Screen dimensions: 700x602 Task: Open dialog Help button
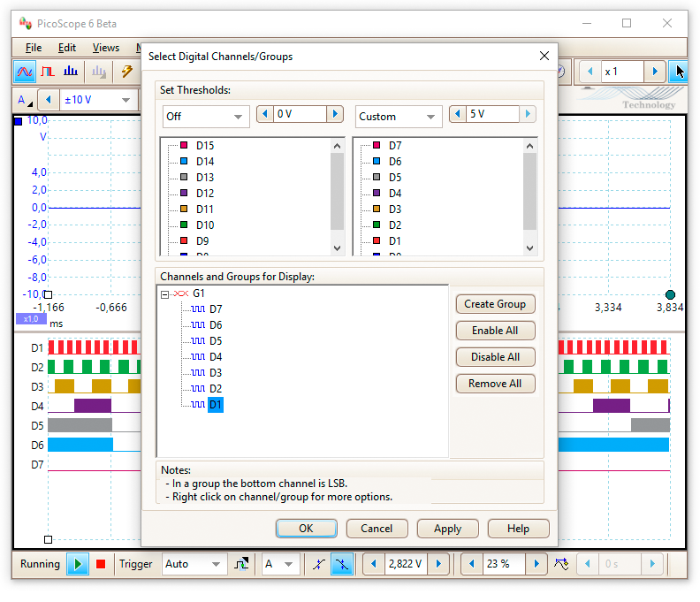518,529
